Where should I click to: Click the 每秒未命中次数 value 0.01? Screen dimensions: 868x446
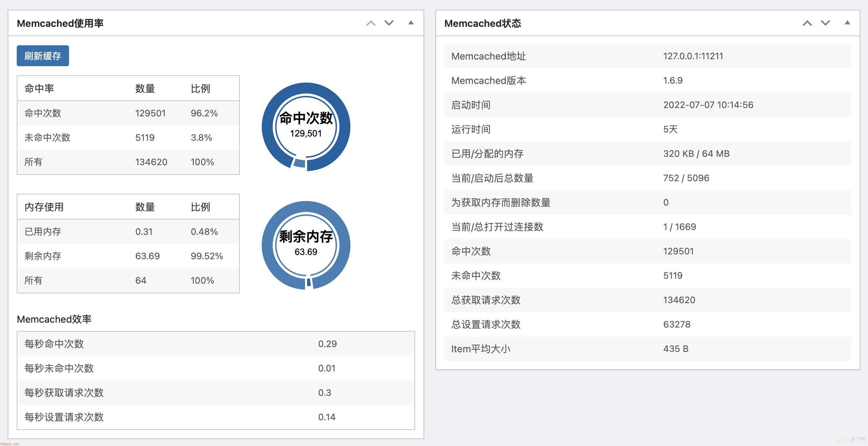pyautogui.click(x=327, y=368)
